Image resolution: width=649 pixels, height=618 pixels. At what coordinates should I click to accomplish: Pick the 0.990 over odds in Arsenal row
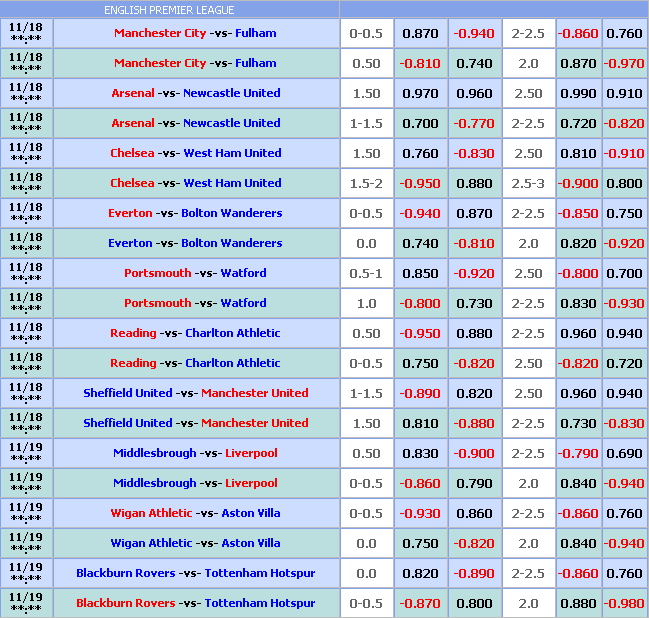point(578,93)
